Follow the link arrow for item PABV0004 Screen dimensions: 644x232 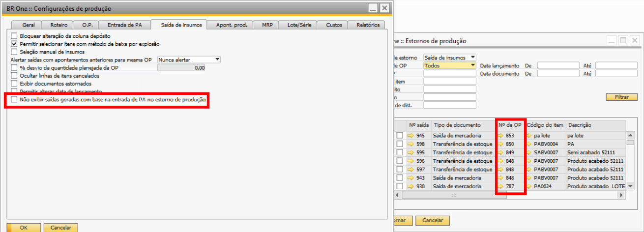[x=530, y=144]
